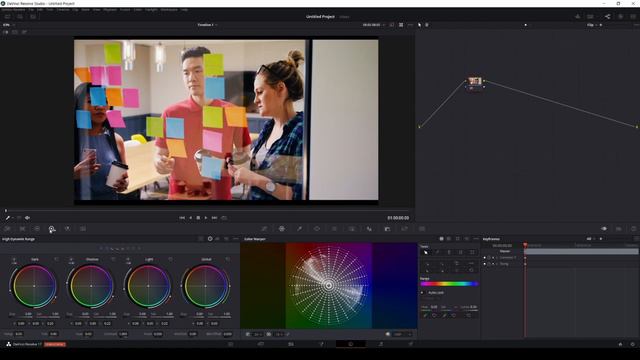Open the RGB Mixer palette
640x360 pixels.
(x=67, y=229)
